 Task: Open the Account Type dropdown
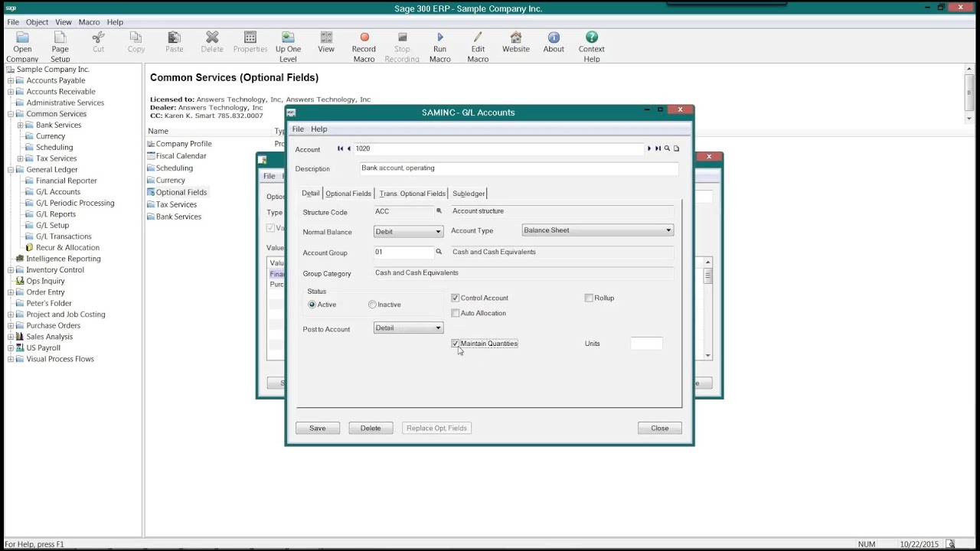tap(597, 230)
